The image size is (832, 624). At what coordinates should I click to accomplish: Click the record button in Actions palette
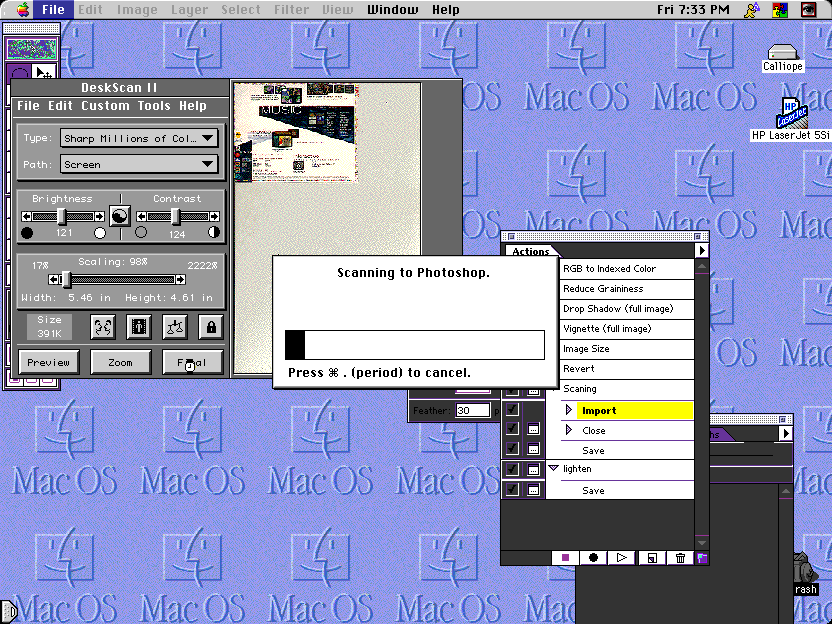(593, 558)
